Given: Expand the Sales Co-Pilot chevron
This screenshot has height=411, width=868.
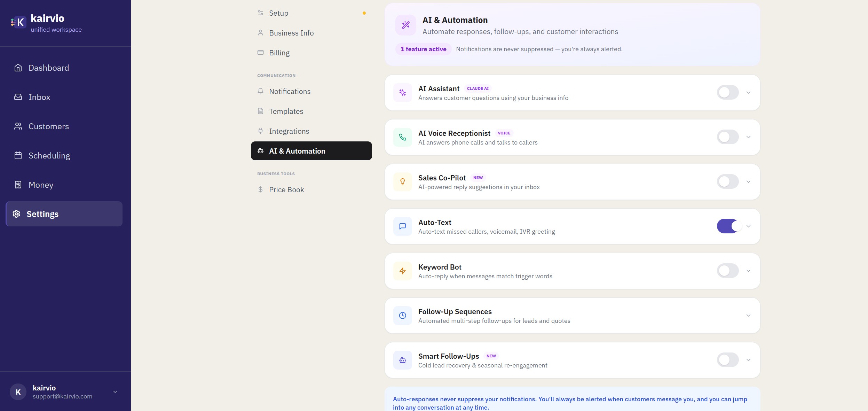Looking at the screenshot, I should [748, 182].
